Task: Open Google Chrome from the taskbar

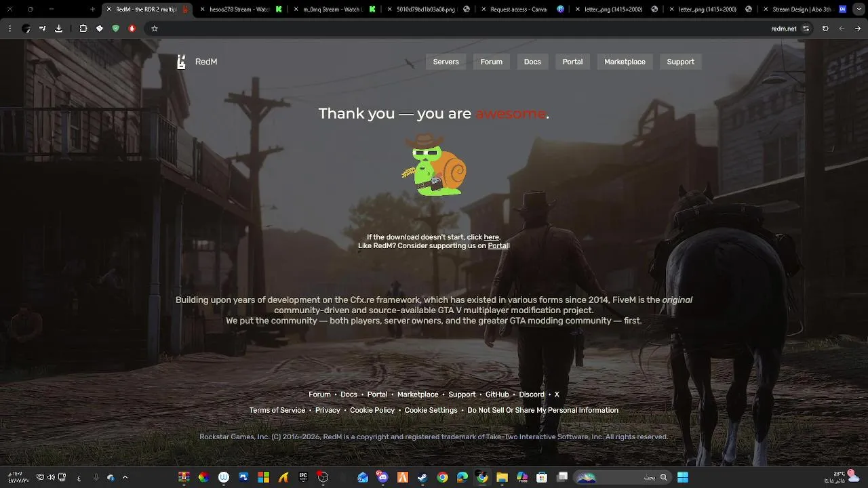Action: coord(442,477)
